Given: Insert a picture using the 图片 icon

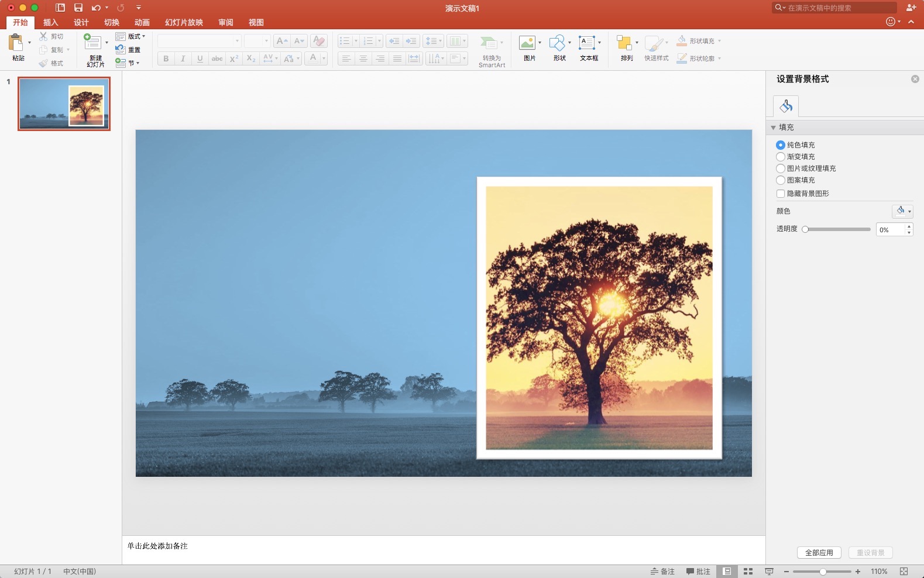Looking at the screenshot, I should click(x=527, y=43).
